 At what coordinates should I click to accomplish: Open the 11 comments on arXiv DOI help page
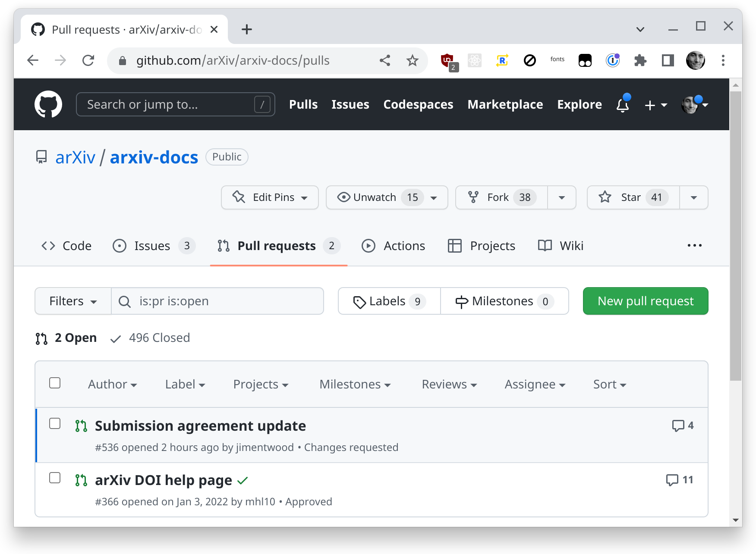click(x=680, y=480)
